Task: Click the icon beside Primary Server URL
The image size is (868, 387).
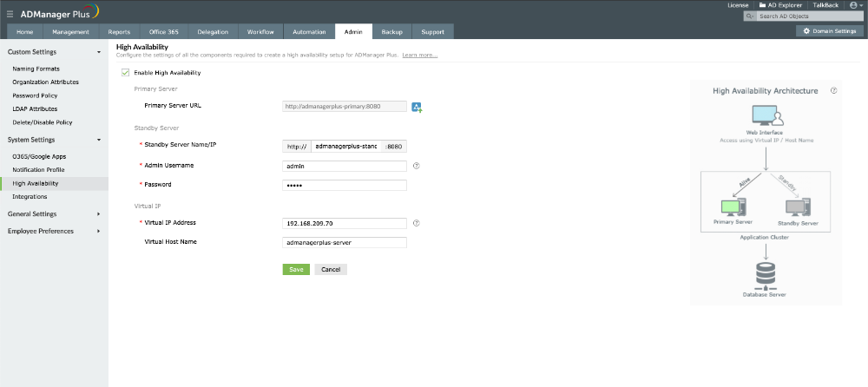Action: click(417, 108)
